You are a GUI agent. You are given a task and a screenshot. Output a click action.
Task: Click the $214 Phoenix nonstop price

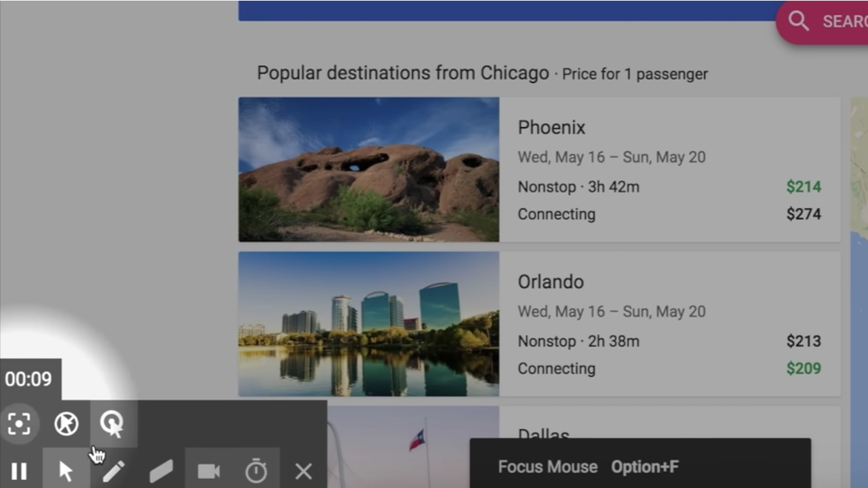click(x=804, y=187)
